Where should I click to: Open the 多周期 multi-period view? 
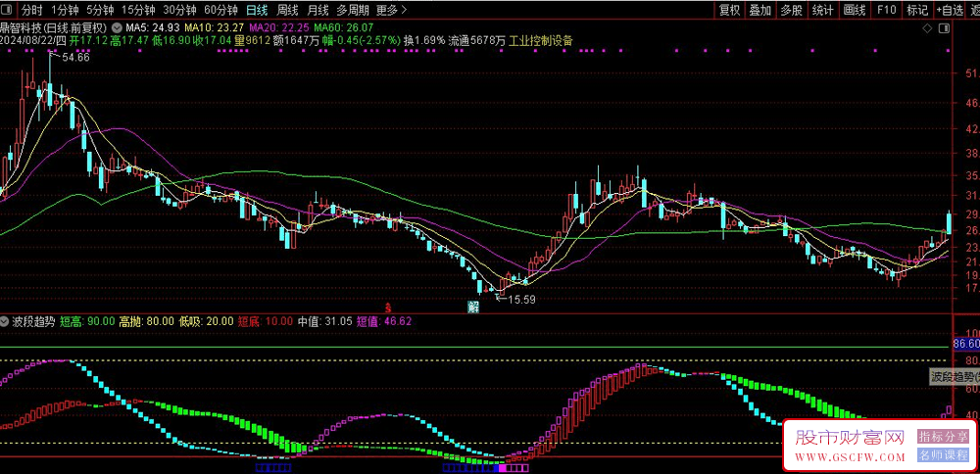[x=354, y=10]
